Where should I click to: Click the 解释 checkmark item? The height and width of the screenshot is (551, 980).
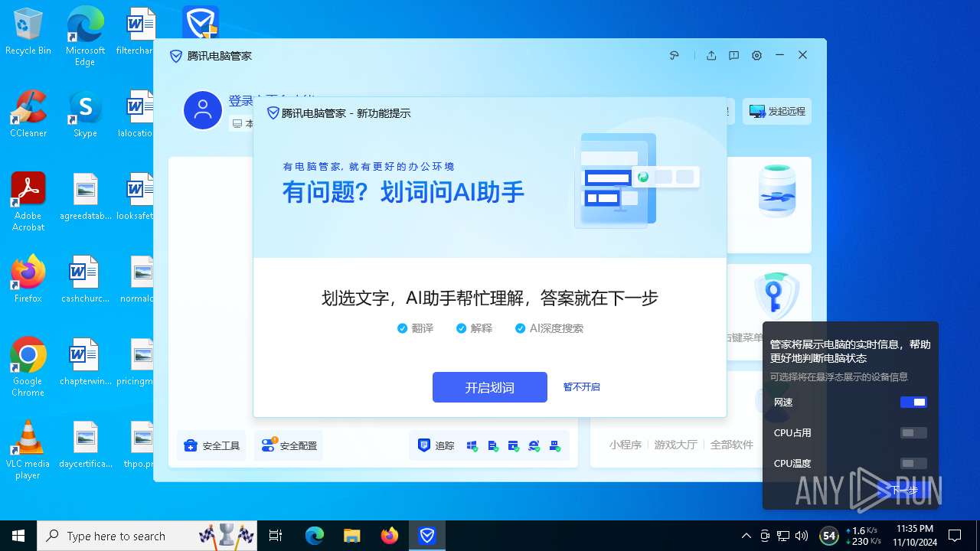pos(474,328)
